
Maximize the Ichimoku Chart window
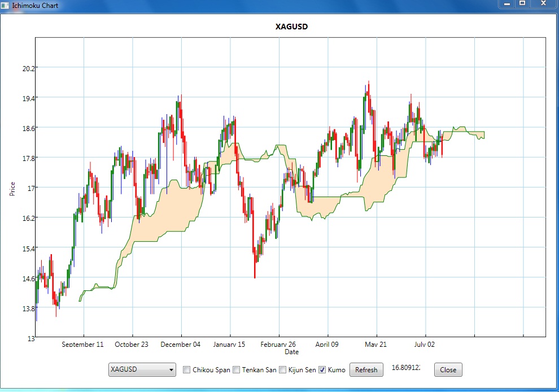(x=523, y=3)
